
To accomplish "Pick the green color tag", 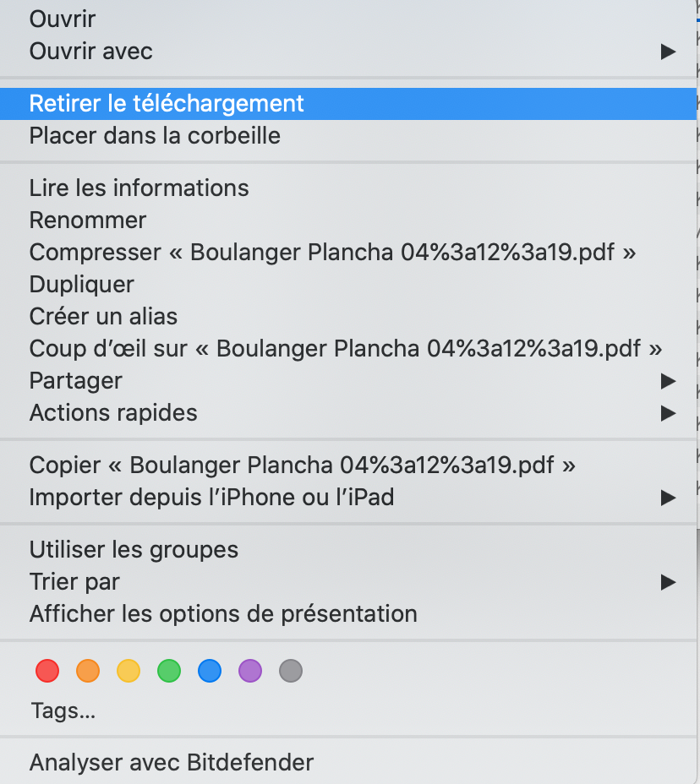I will tap(169, 672).
